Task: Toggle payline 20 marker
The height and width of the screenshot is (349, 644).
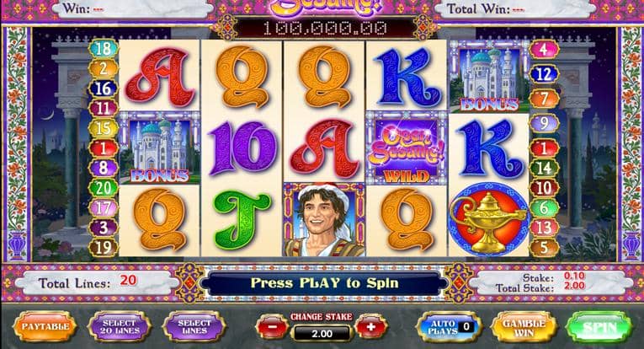Action: click(x=103, y=188)
